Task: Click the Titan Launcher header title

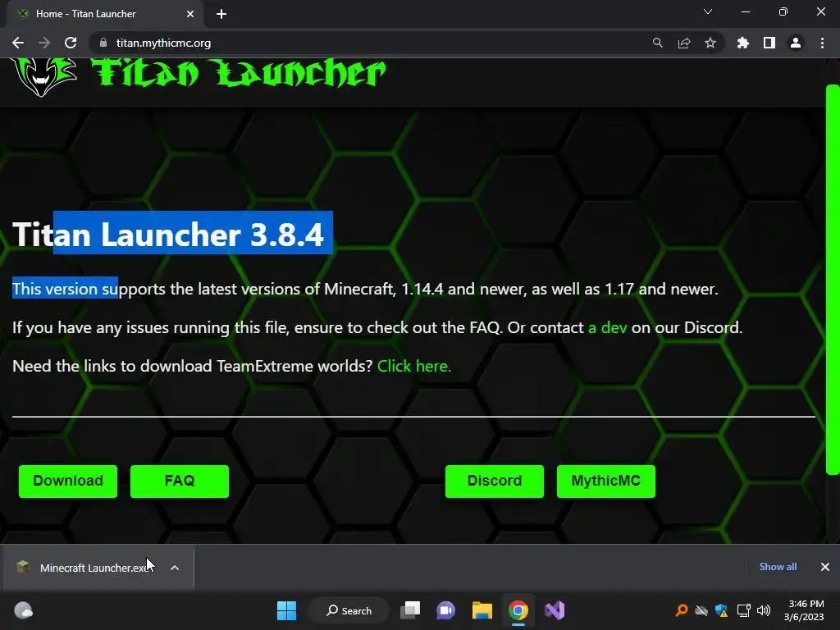Action: [239, 73]
